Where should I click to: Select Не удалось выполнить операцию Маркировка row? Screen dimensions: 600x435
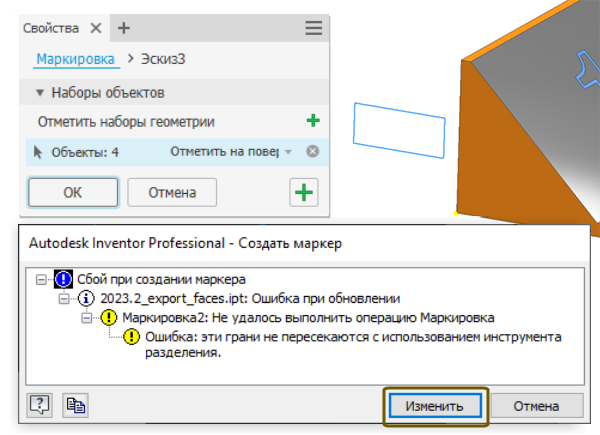(x=308, y=318)
